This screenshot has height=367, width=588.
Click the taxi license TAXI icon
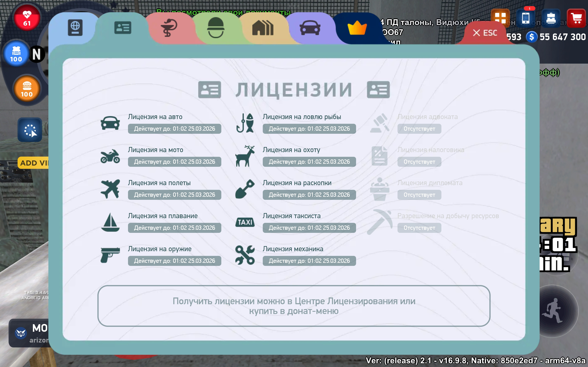coord(245,222)
